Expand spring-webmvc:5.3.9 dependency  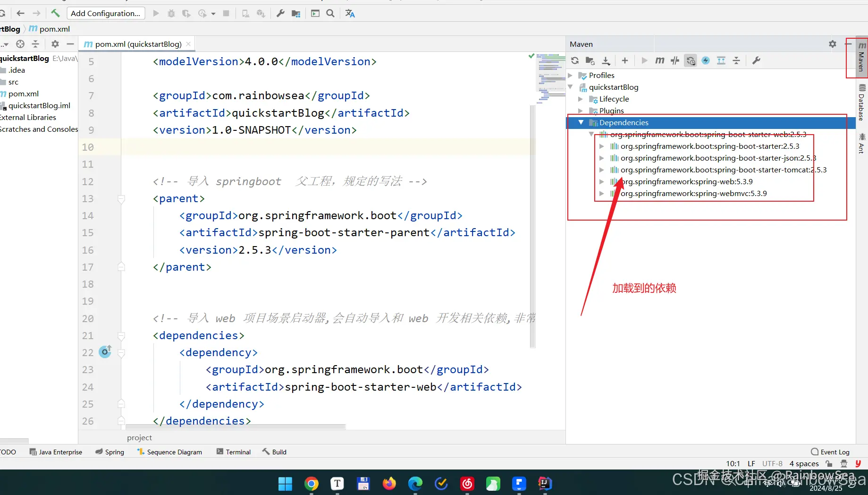point(601,193)
